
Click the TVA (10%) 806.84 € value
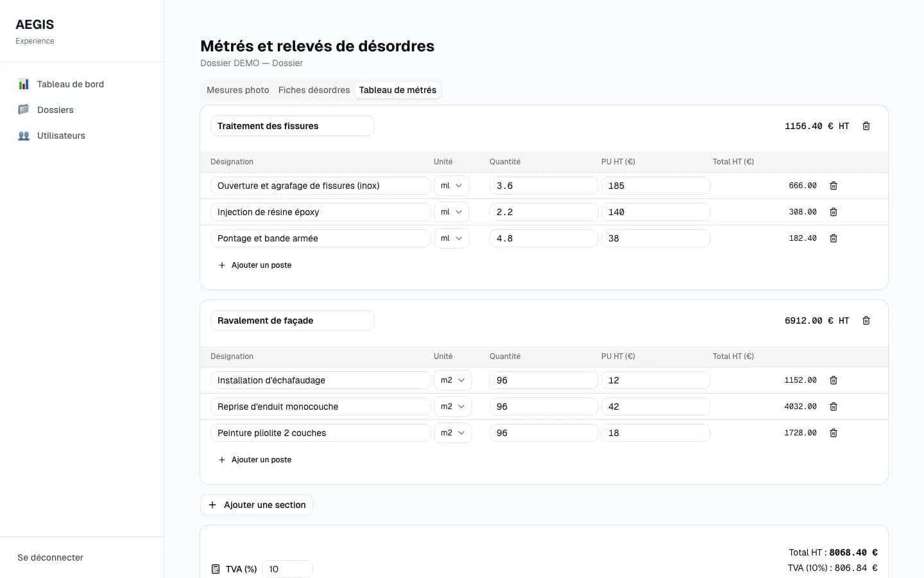pos(856,568)
